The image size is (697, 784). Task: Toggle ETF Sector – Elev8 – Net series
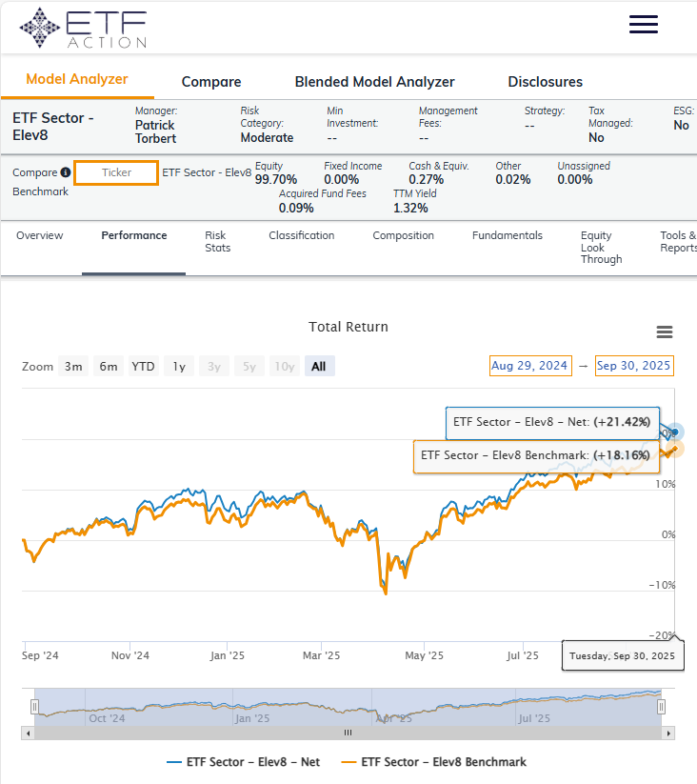[x=244, y=762]
